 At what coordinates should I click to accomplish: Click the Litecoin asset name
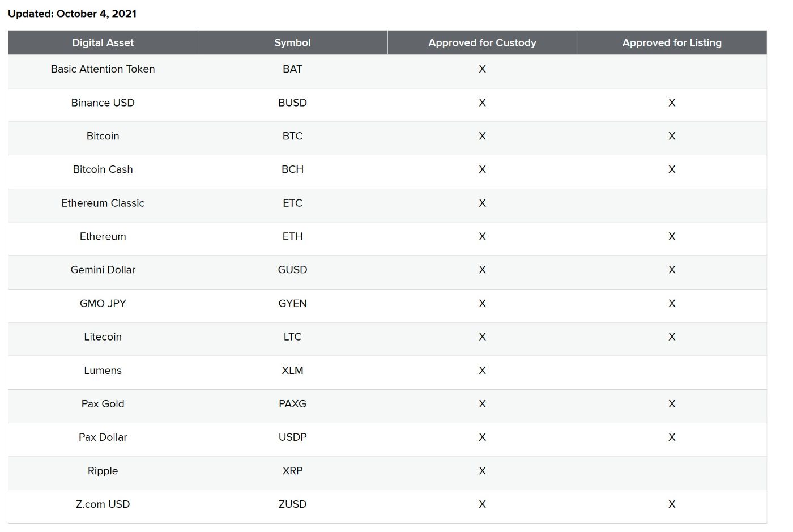point(103,337)
